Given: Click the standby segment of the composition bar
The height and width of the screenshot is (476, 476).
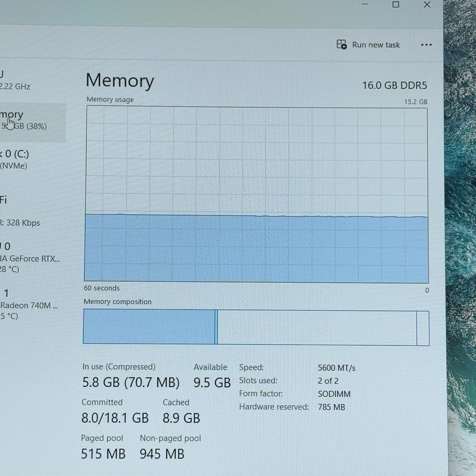Looking at the screenshot, I should pyautogui.click(x=317, y=328).
